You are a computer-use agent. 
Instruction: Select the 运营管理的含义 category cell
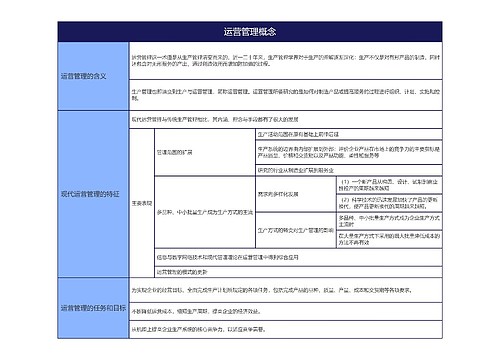[x=93, y=76]
